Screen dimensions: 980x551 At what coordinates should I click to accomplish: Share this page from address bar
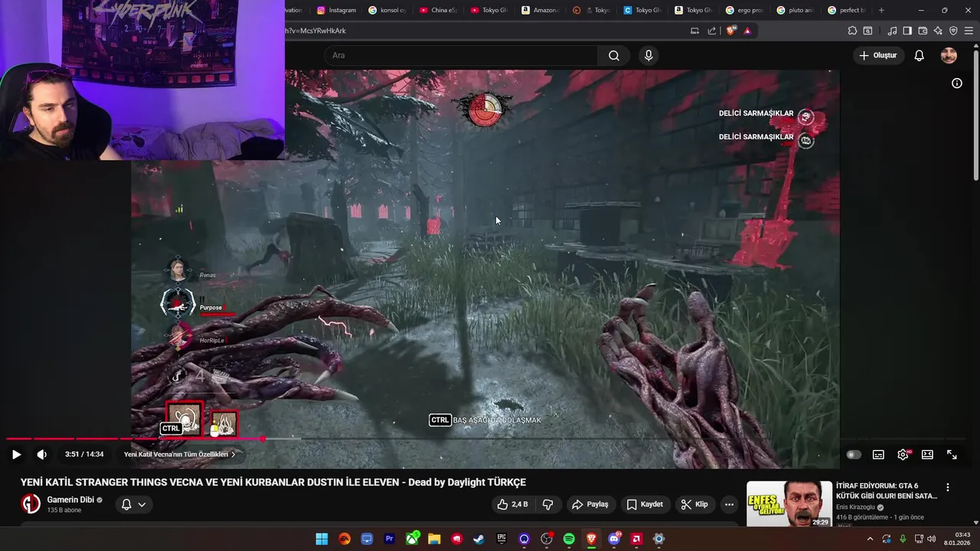click(712, 31)
